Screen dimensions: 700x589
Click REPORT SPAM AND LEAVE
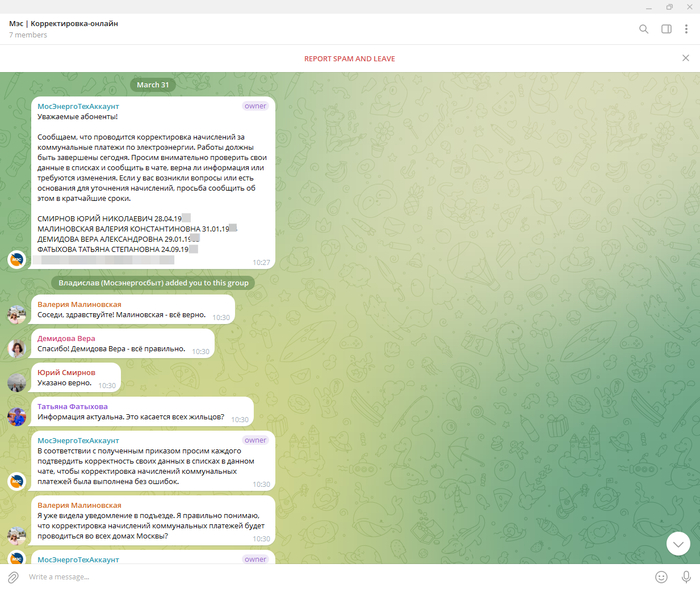(350, 58)
